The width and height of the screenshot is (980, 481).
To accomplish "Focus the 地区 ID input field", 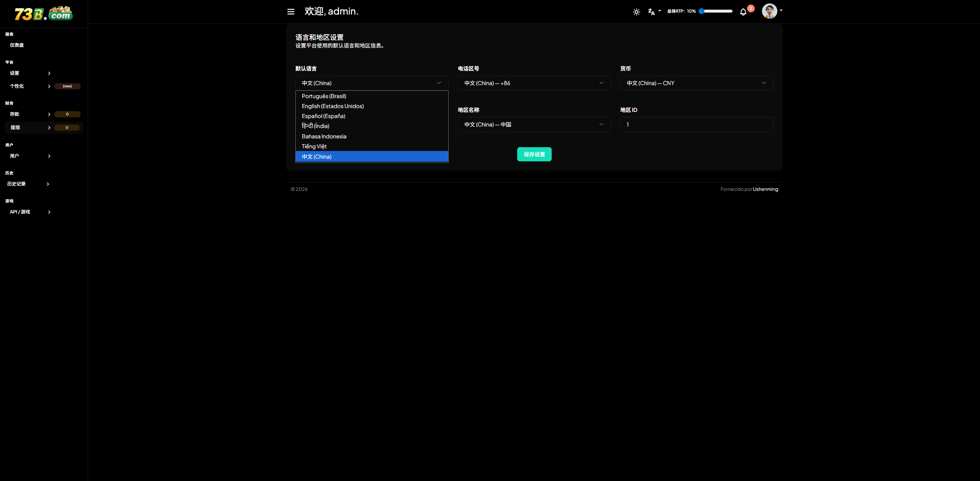I will (x=696, y=125).
